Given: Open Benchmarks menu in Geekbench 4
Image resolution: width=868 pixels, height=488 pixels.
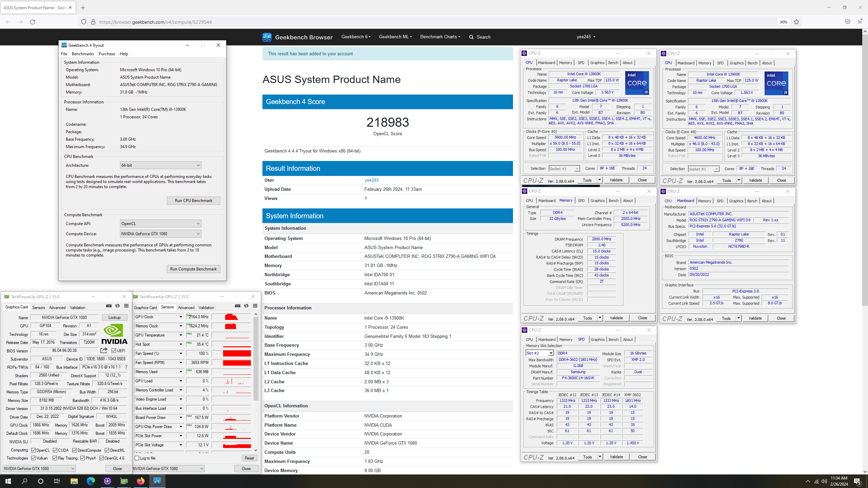Looking at the screenshot, I should [x=83, y=54].
